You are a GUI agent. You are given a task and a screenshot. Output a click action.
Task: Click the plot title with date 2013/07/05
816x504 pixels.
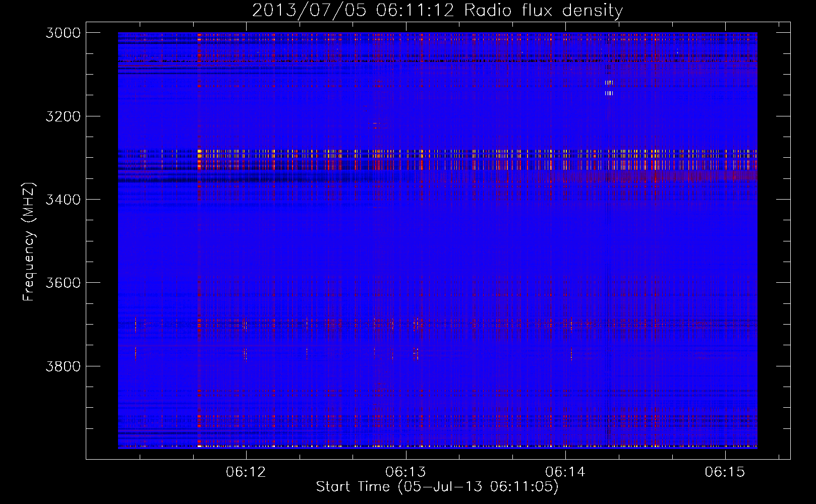pos(437,11)
